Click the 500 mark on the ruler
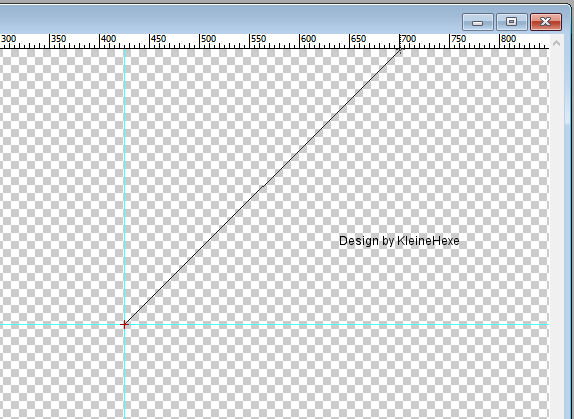Image resolution: width=574 pixels, height=419 pixels. tap(208, 39)
